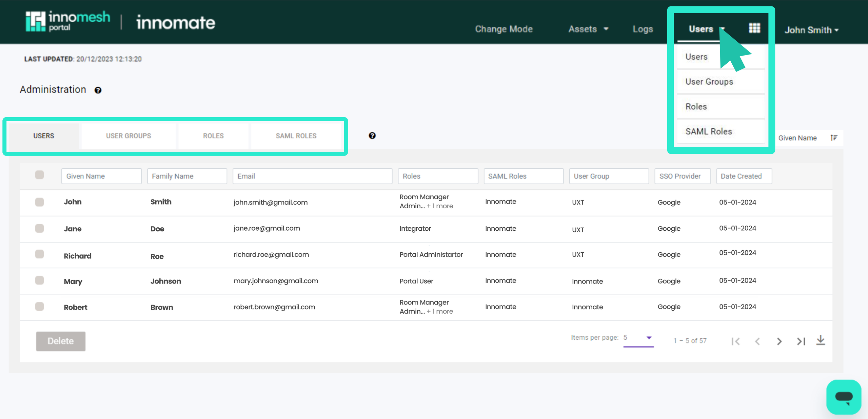
Task: Click the Email filter field
Action: click(312, 176)
